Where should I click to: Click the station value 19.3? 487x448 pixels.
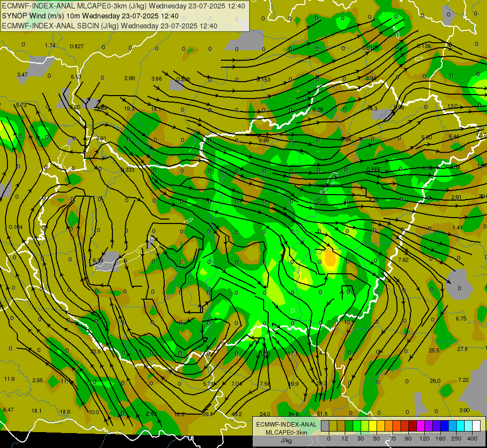129,109
